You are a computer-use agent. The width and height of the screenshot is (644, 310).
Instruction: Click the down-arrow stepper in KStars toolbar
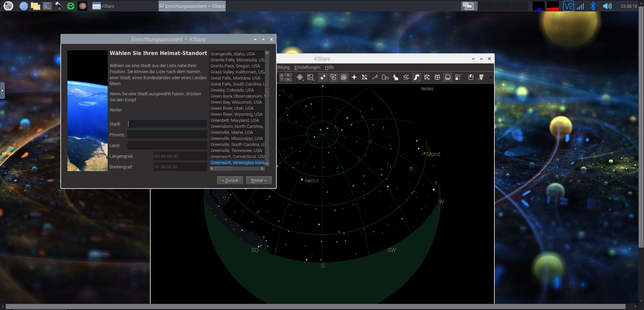[288, 80]
